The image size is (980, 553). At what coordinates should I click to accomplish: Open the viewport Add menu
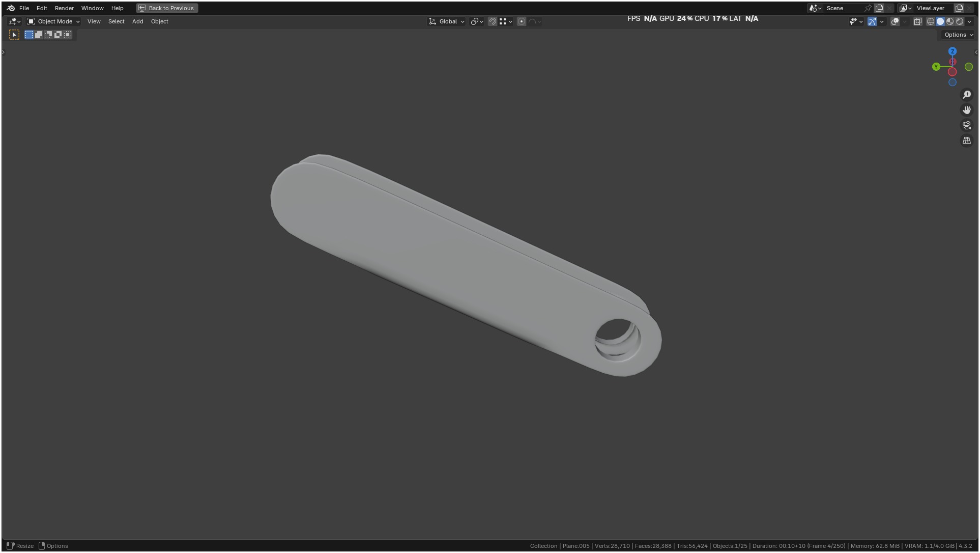(137, 21)
